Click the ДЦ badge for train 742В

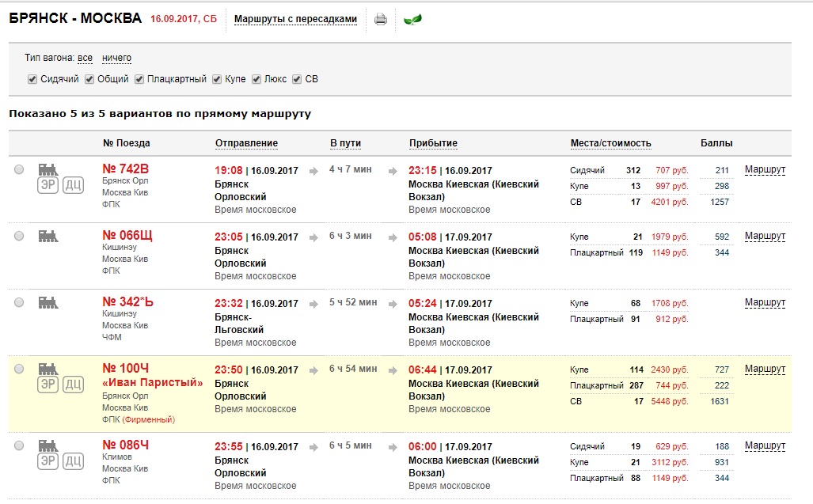[x=74, y=184]
